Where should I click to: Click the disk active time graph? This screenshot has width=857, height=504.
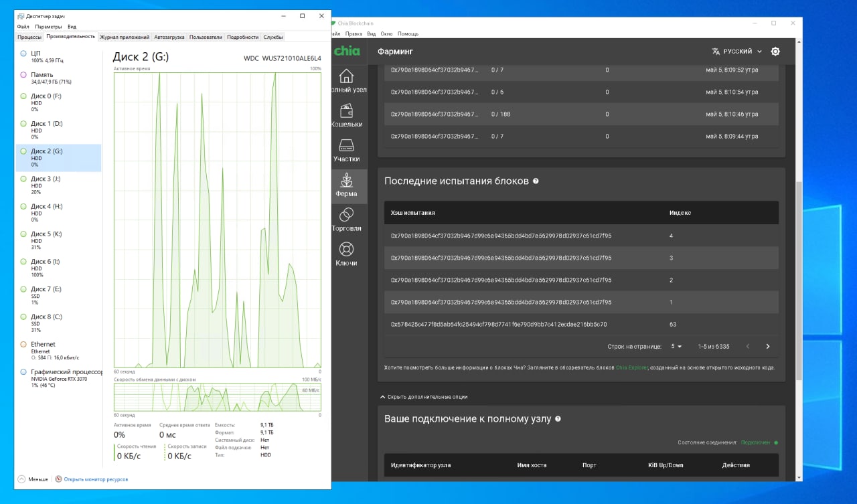pos(218,220)
